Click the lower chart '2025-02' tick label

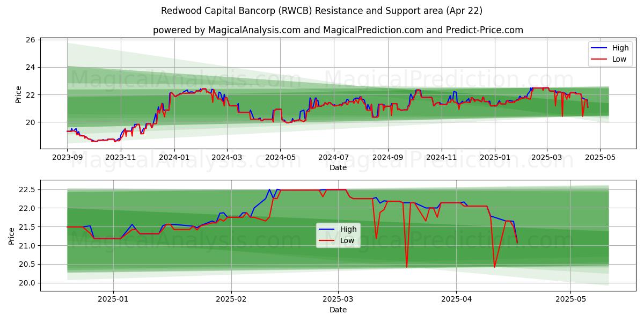point(231,300)
